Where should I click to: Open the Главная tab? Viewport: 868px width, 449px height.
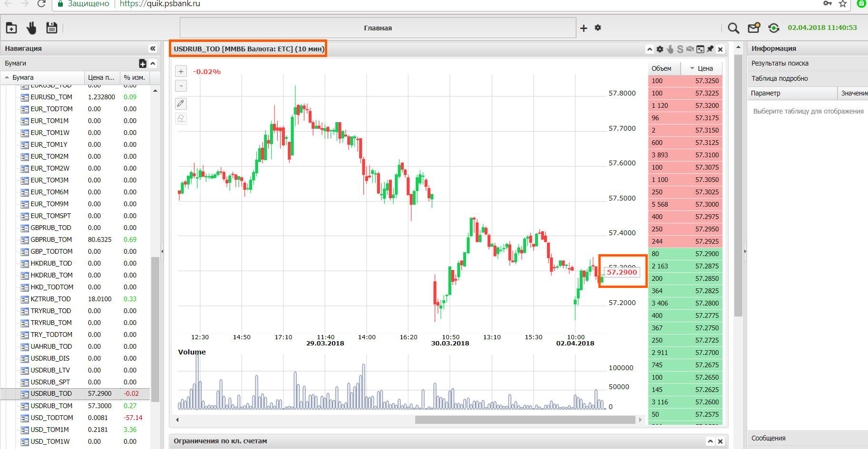click(378, 28)
